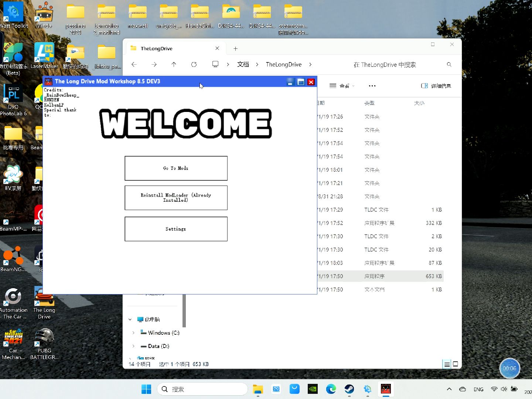Go forward in File Explorer
The image size is (532, 399).
154,64
